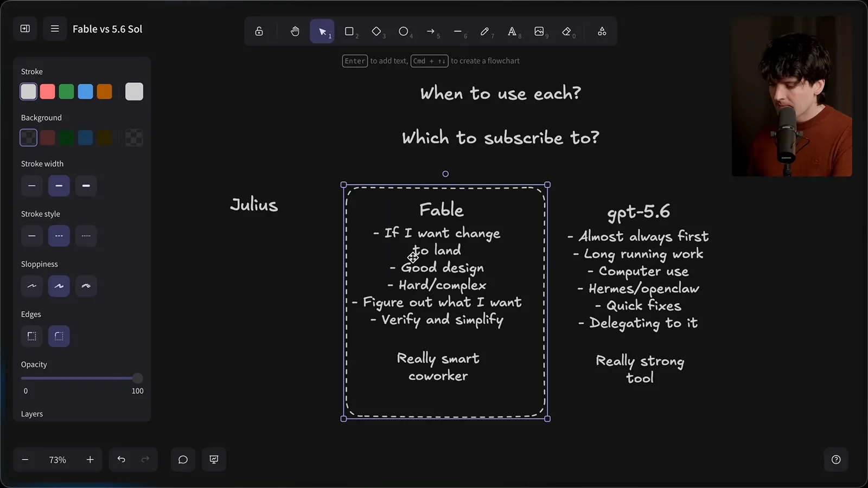Select the Ellipse shape tool
This screenshot has width=868, height=488.
404,31
